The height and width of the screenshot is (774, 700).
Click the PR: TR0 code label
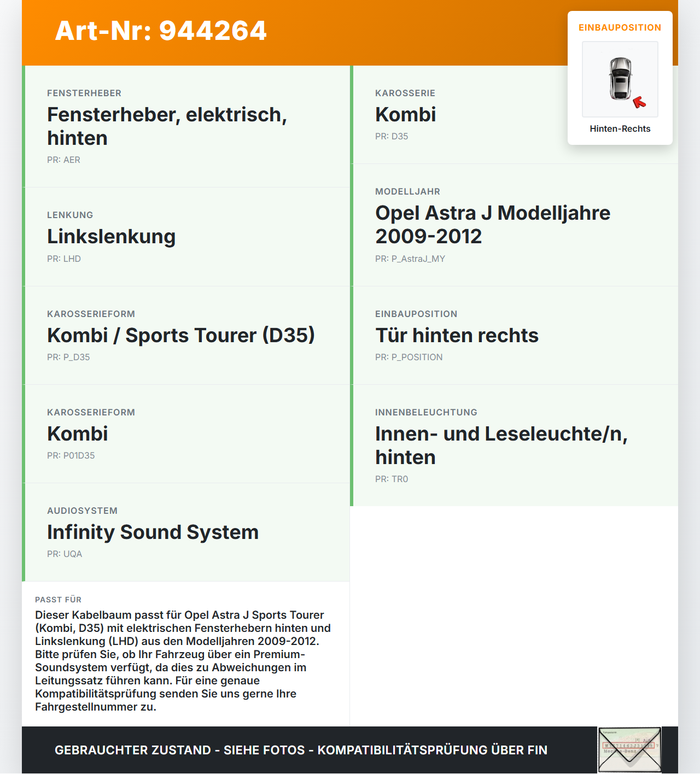392,479
